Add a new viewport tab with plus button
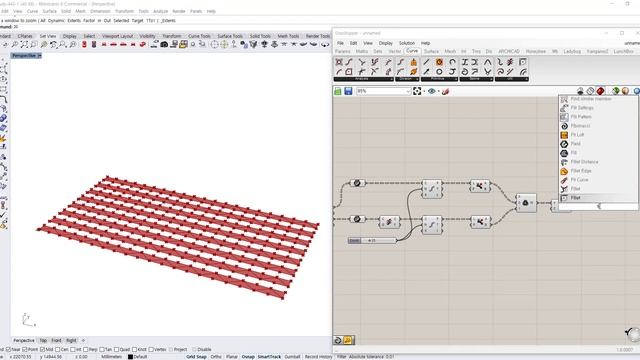 pos(83,340)
